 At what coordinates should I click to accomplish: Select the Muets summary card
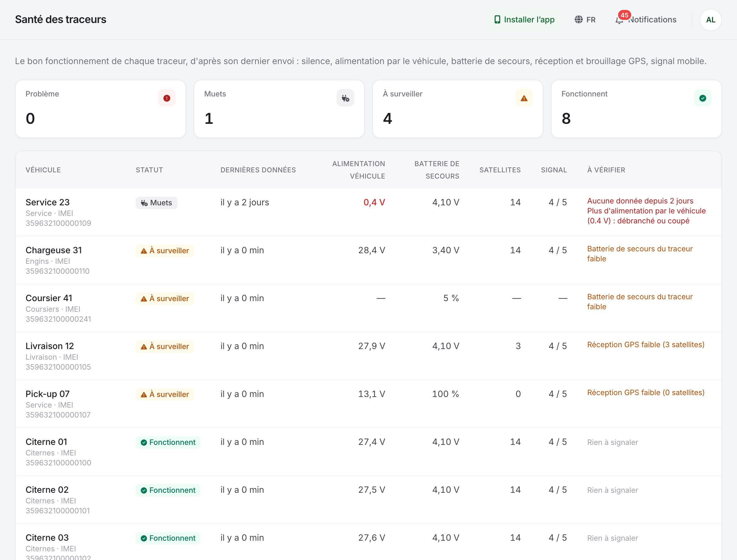pos(279,109)
